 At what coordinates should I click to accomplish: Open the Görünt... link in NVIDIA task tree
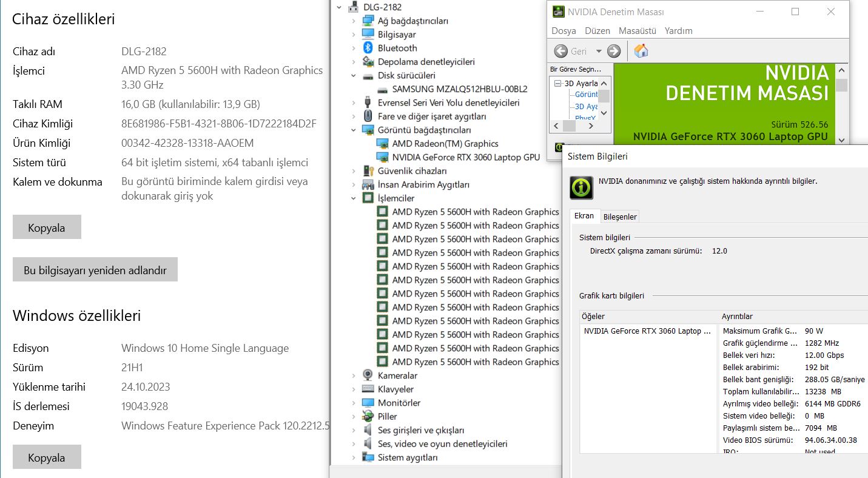coord(587,95)
